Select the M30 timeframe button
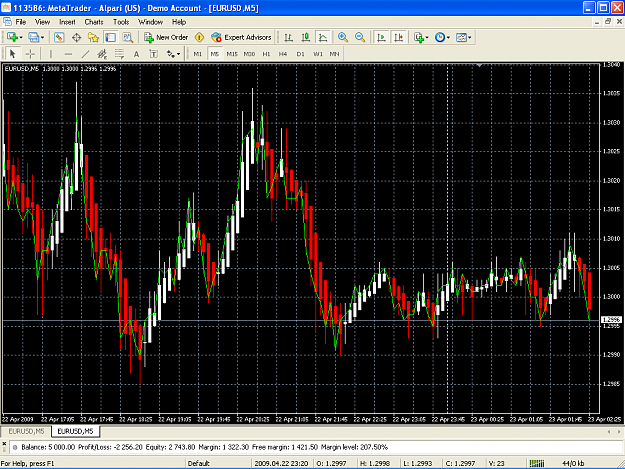Viewport: 625px width, 469px height. [x=250, y=54]
